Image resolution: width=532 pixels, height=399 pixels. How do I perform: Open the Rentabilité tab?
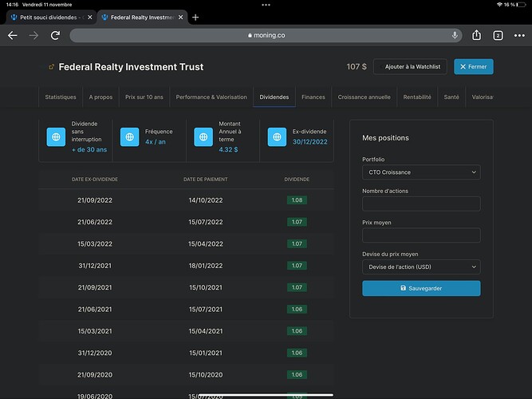click(417, 97)
